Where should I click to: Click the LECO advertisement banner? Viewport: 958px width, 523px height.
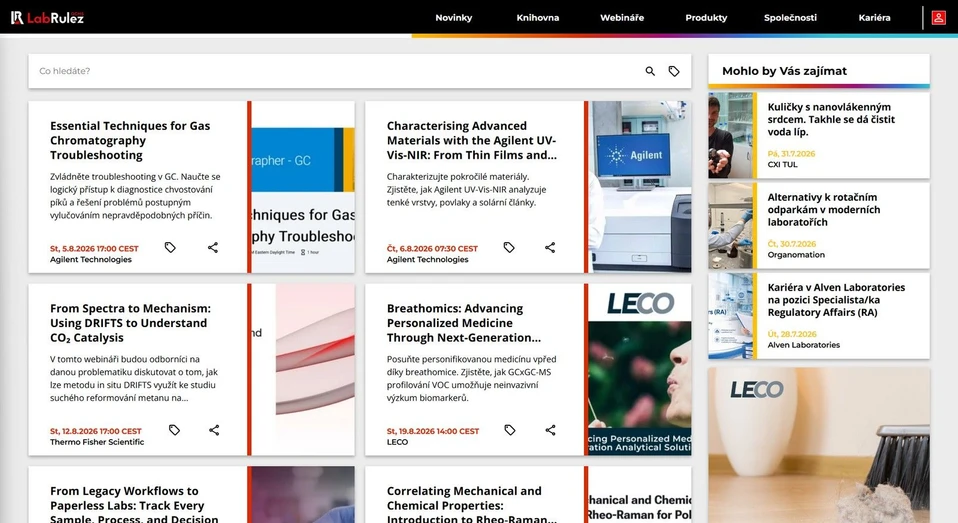tap(819, 445)
